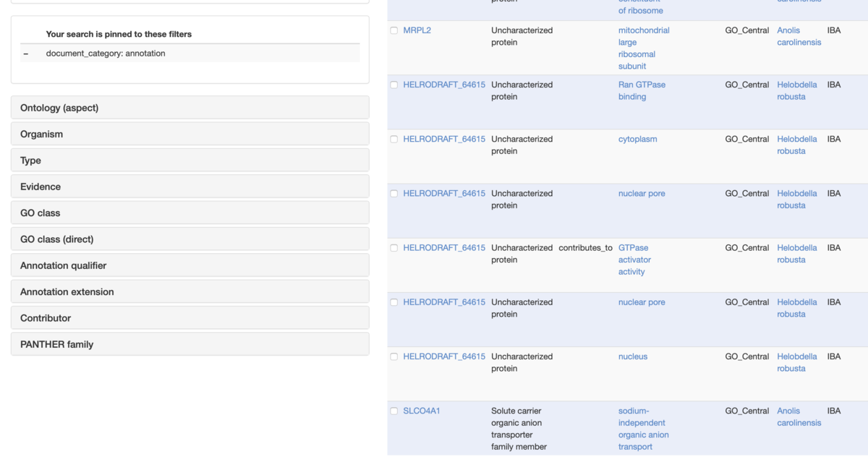Expand the Ontology (aspect) filter

(x=190, y=108)
